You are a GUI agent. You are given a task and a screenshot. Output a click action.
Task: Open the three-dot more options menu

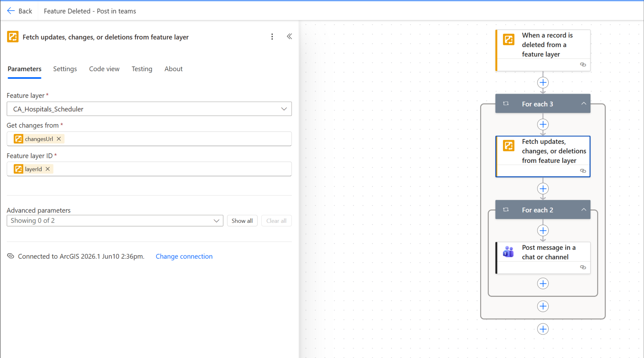272,37
